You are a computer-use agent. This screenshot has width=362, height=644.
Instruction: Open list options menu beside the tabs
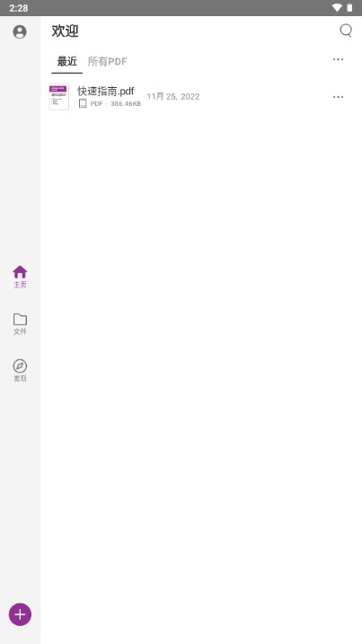(338, 59)
